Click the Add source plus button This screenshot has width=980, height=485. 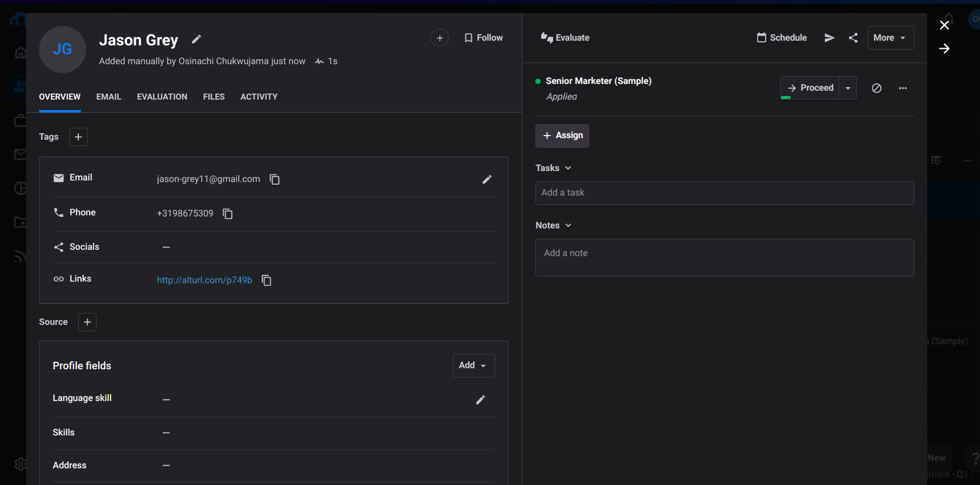point(87,321)
